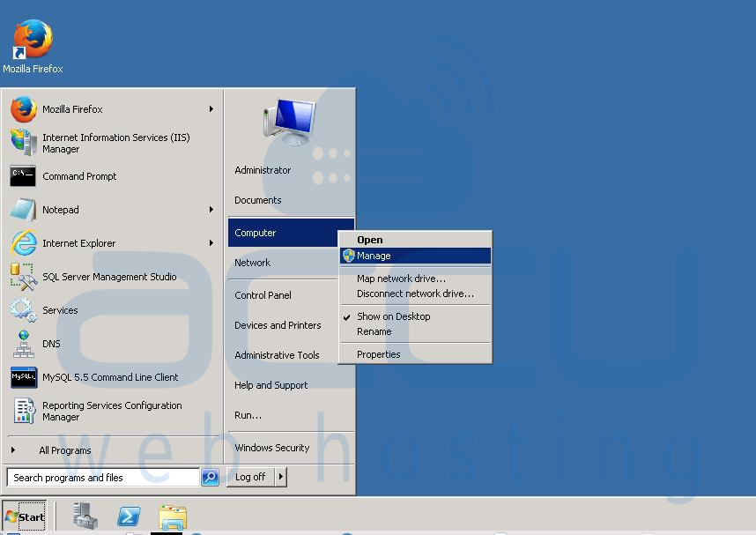The image size is (756, 535).
Task: Click the MySQL 5.5 Command Line Client icon
Action: 24,377
